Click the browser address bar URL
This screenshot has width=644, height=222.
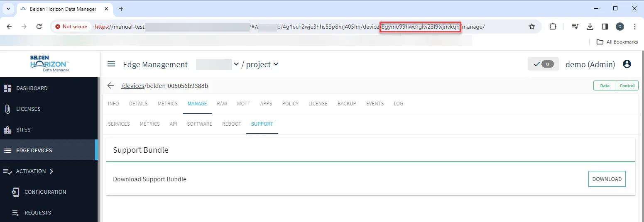pos(289,27)
